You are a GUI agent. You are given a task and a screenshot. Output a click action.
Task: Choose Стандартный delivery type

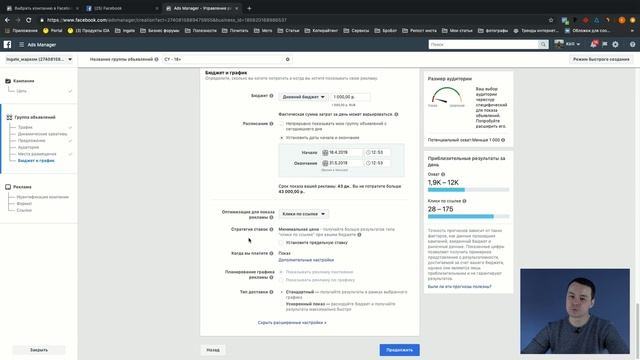coord(281,292)
